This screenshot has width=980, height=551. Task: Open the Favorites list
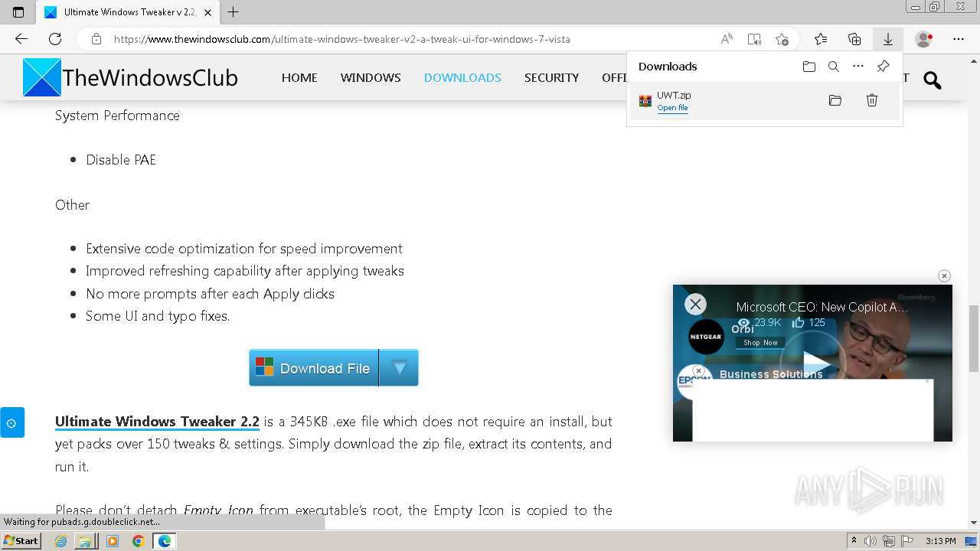pyautogui.click(x=821, y=39)
